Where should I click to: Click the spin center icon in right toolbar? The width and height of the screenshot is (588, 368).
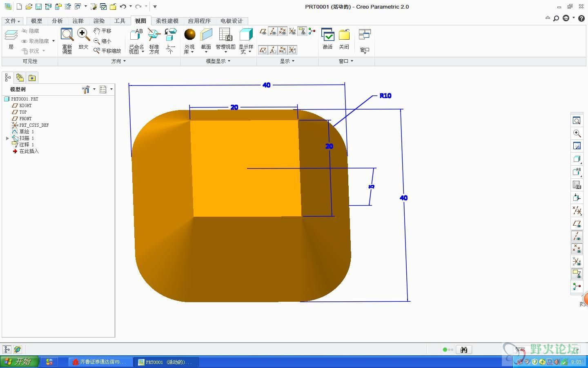click(x=577, y=286)
